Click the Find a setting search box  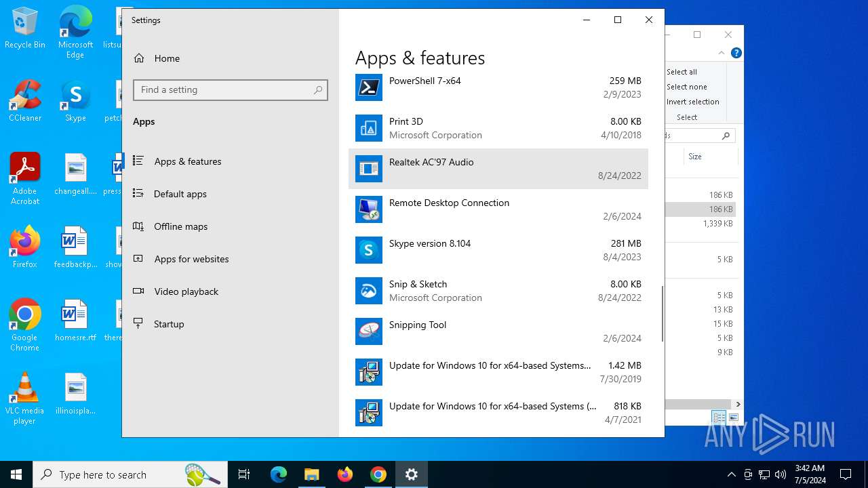(231, 90)
